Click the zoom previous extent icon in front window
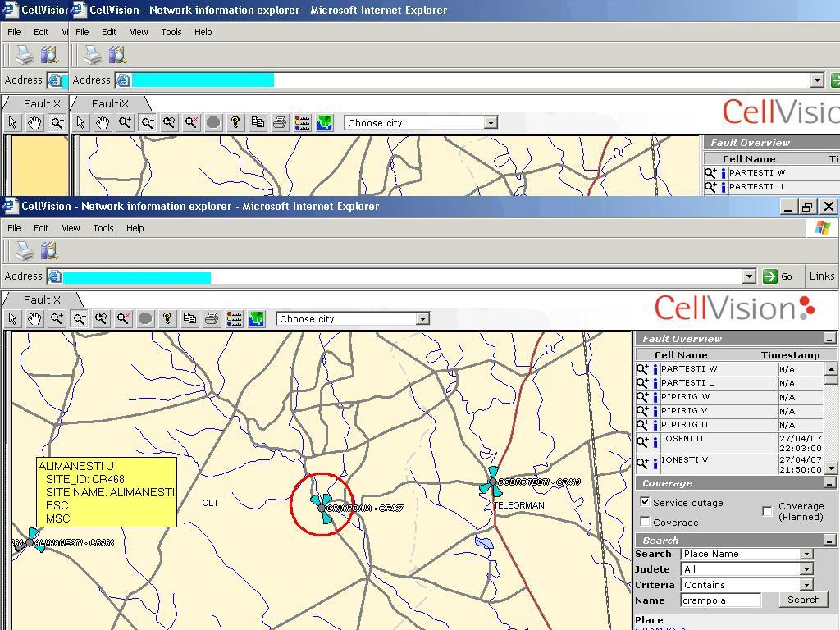Screen dimensions: 840x630 tap(101, 319)
